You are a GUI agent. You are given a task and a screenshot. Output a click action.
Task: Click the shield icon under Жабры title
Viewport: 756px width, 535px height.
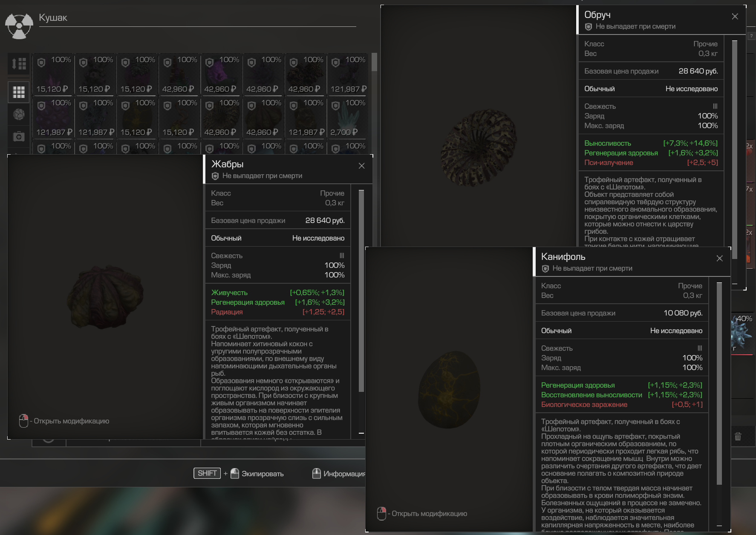(215, 176)
